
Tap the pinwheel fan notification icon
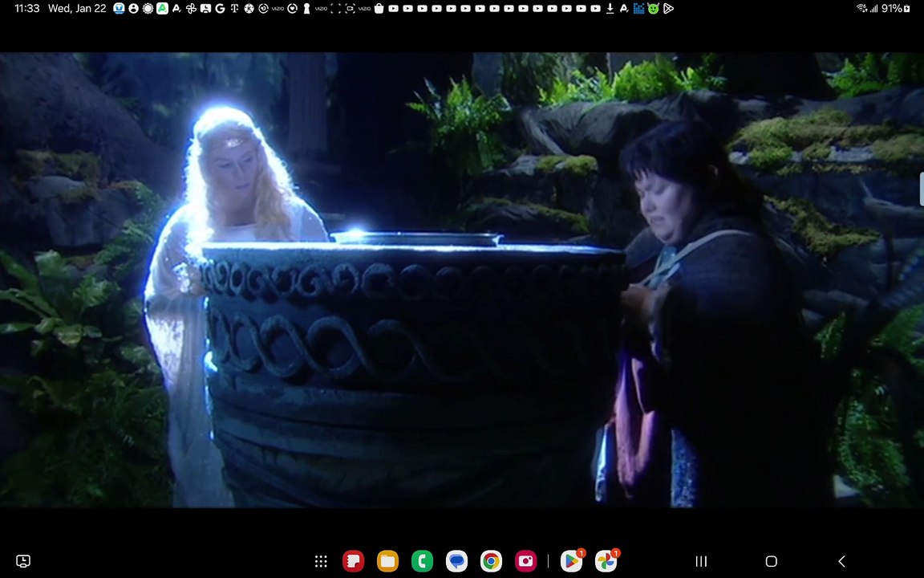tap(191, 8)
